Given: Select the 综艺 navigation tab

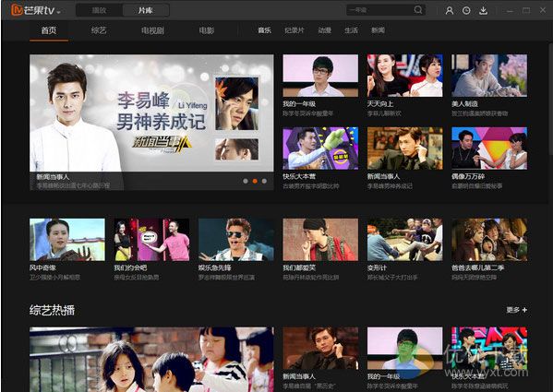Looking at the screenshot, I should point(99,30).
